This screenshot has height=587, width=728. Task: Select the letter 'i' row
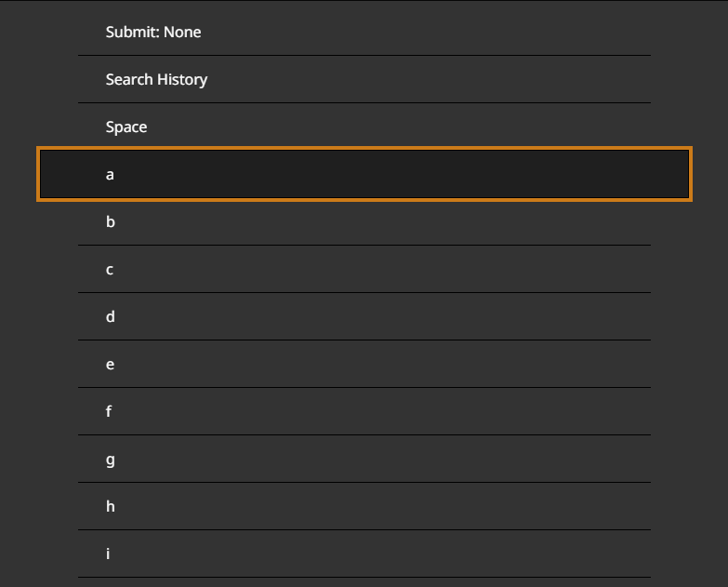363,554
